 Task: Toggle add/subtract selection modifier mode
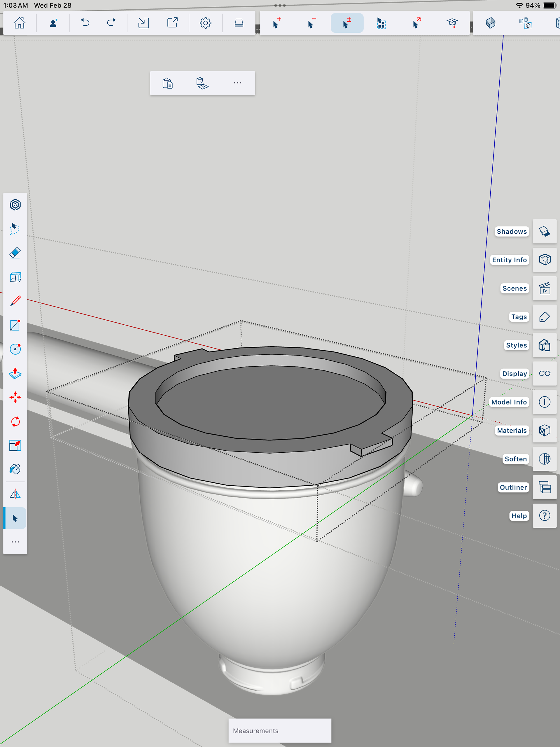pos(347,23)
